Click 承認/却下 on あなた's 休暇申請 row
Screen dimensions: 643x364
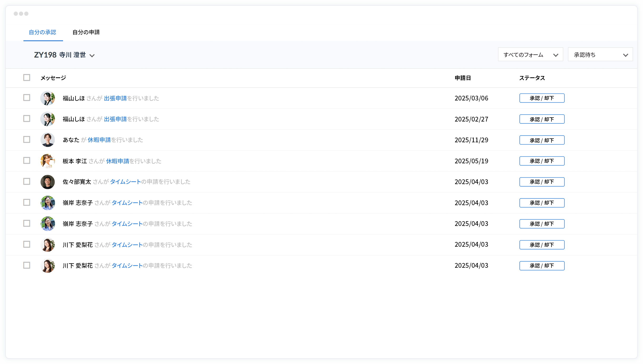542,140
